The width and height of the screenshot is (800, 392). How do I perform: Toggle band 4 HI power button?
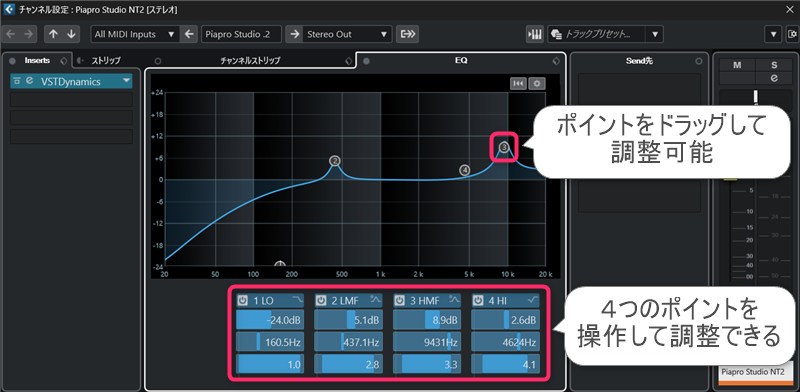click(478, 301)
